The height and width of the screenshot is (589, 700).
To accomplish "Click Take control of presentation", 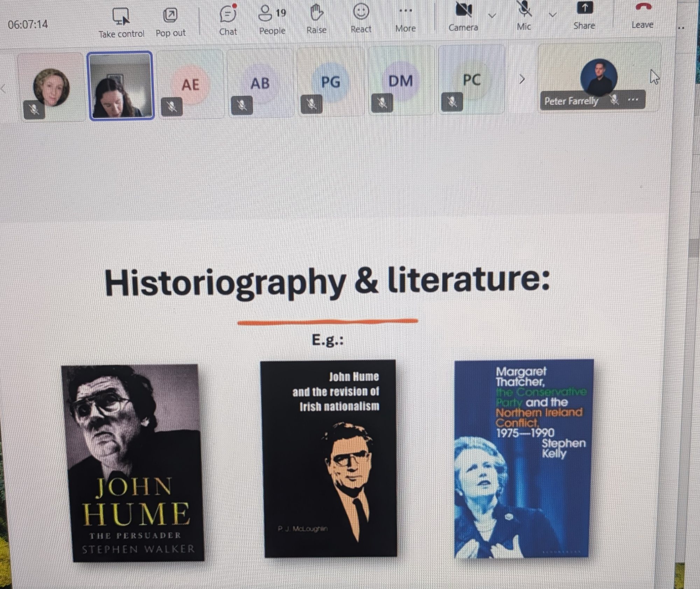I will 121,23.
